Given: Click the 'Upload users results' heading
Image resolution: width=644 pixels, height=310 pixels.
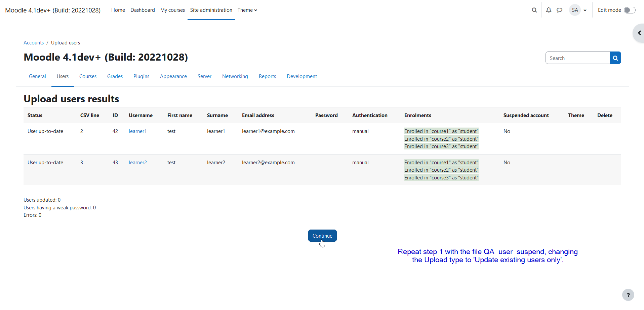Looking at the screenshot, I should pos(71,99).
